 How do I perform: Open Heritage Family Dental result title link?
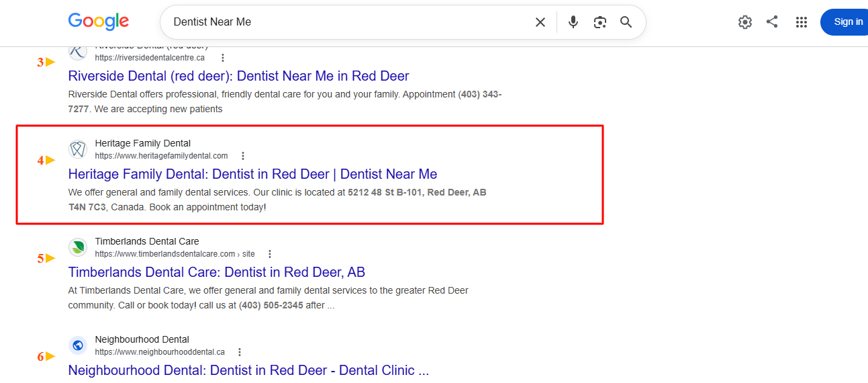coord(252,174)
